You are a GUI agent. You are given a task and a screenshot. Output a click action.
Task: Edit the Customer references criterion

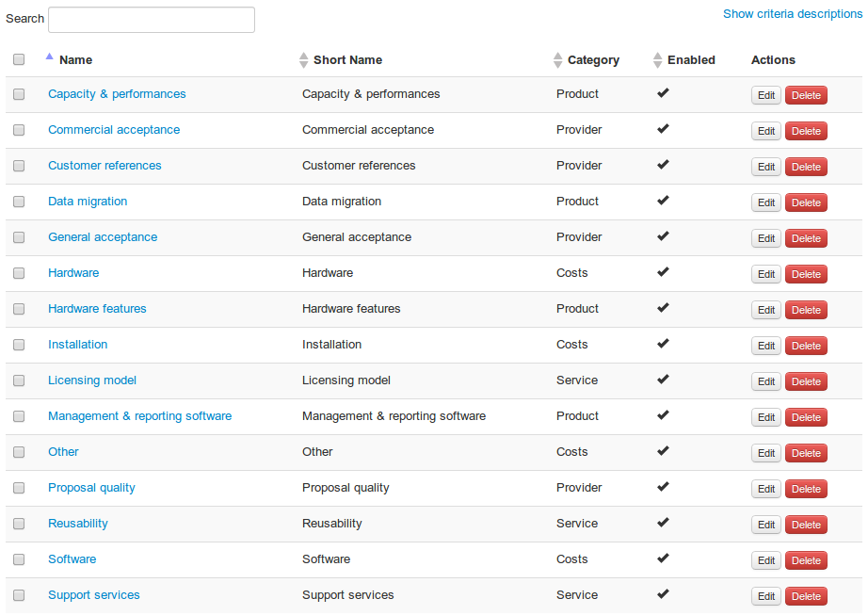click(766, 167)
